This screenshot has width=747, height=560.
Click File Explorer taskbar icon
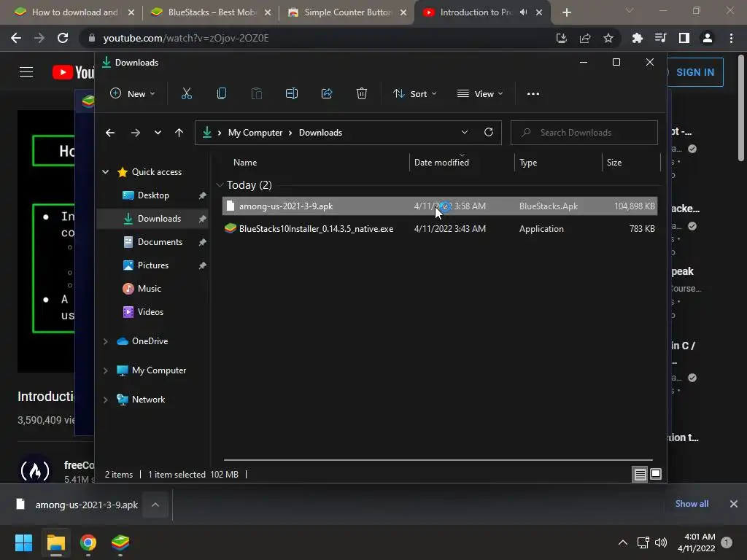click(55, 542)
